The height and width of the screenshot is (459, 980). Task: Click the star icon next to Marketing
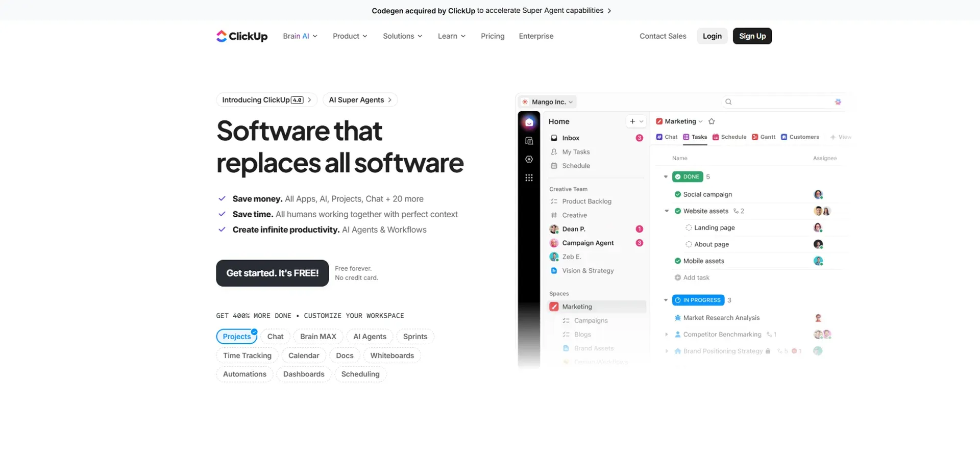pyautogui.click(x=712, y=121)
